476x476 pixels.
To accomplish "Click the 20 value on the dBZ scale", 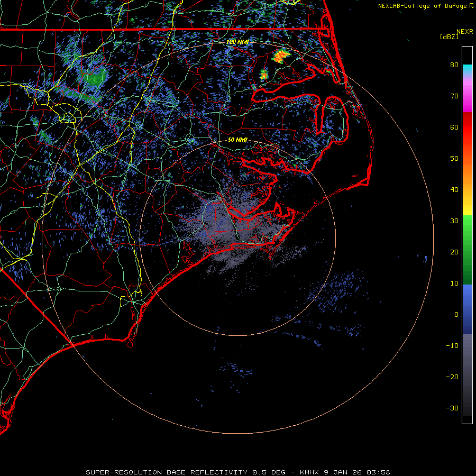I will 454,252.
